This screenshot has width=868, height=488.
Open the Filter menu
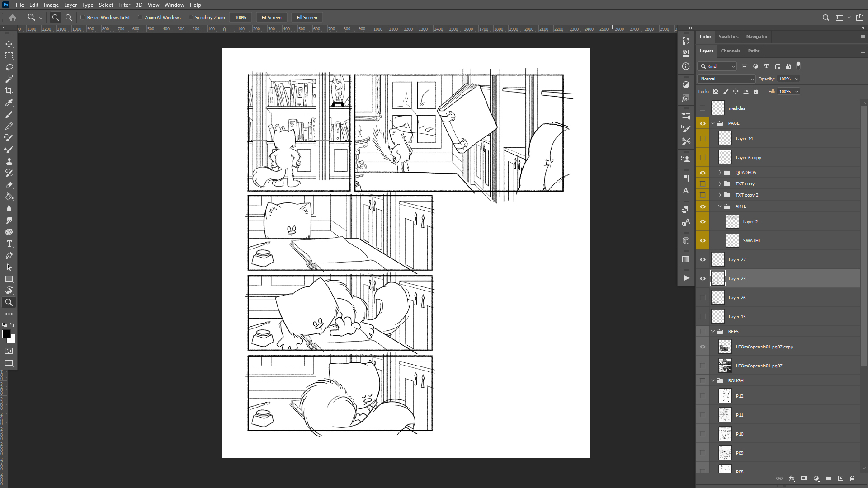coord(124,5)
